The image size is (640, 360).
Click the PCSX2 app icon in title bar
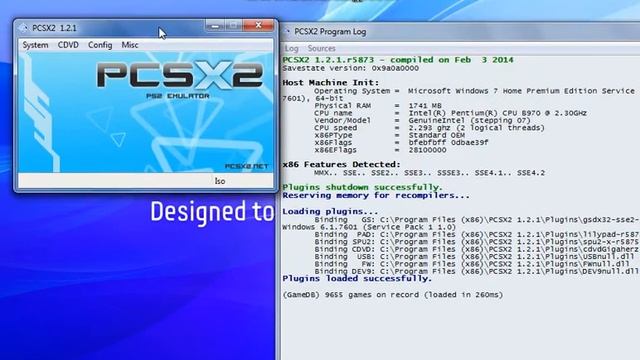24,28
